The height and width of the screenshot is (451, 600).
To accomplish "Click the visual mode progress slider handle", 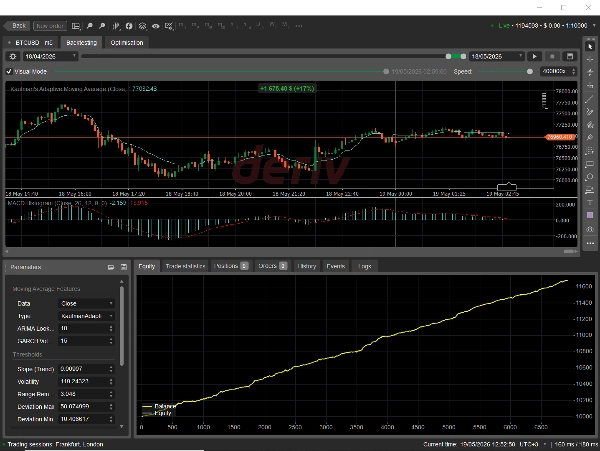I will coord(386,72).
